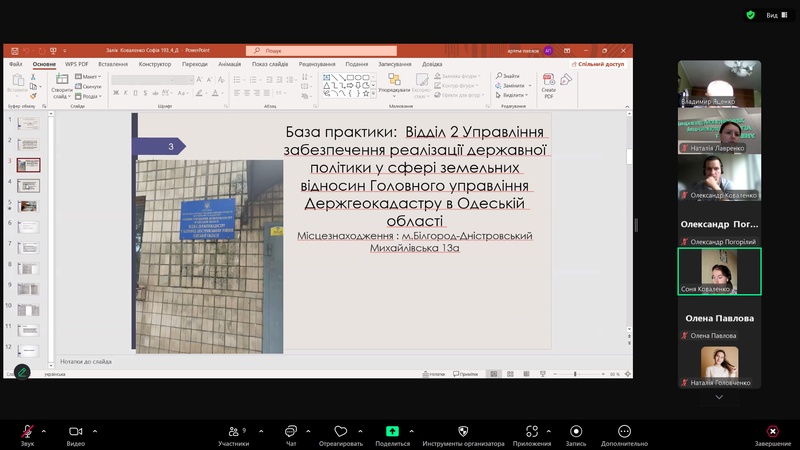Click the green Поделиться share screen button
The width and height of the screenshot is (800, 450).
[392, 431]
